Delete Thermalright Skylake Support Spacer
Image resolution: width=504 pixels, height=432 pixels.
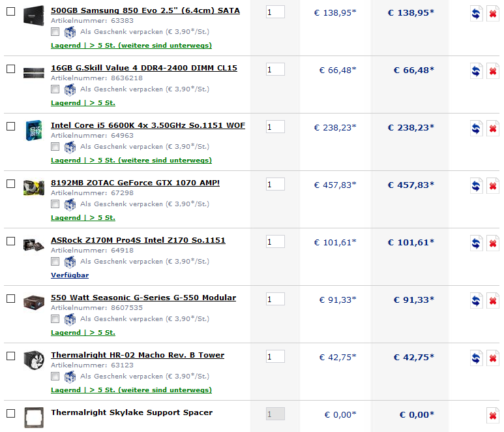click(493, 416)
